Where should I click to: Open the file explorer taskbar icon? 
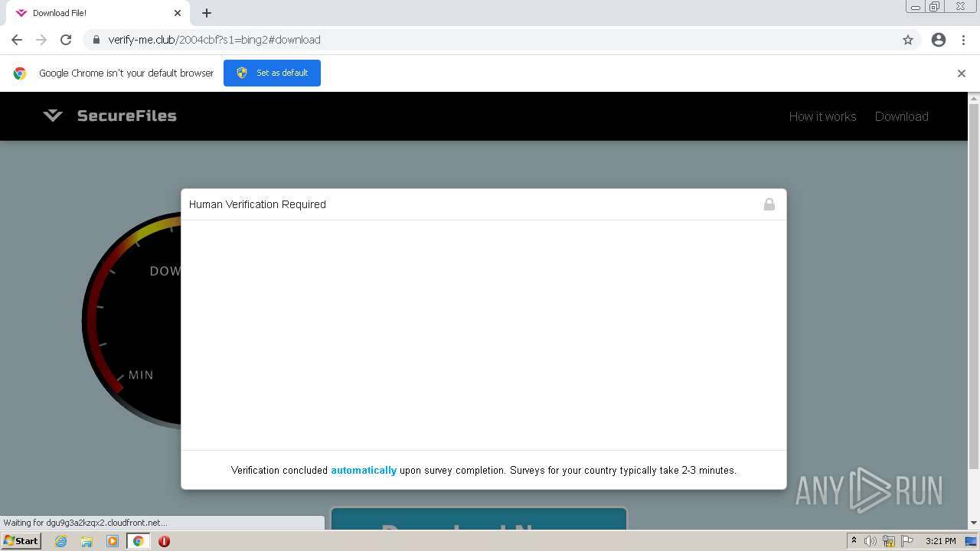[87, 541]
